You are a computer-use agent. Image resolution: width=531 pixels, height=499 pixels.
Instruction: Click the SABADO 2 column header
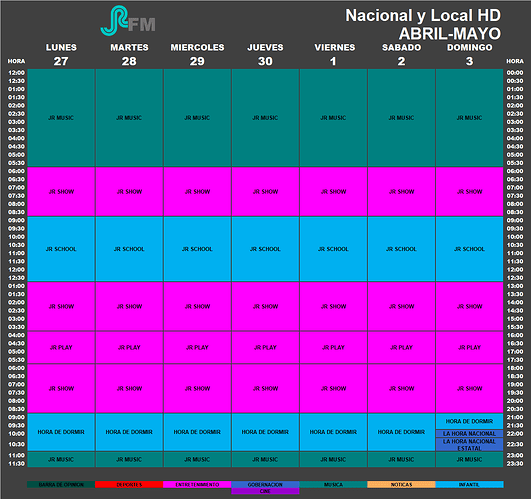coord(402,55)
